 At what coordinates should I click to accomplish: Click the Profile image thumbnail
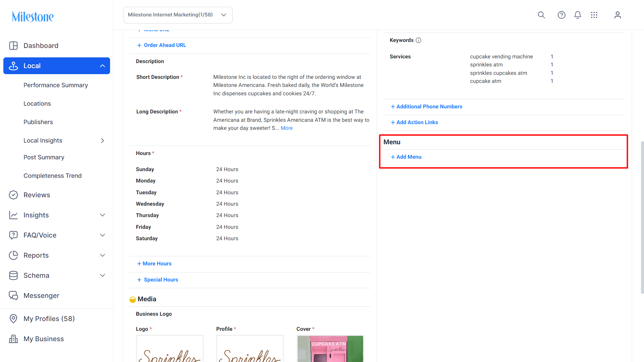click(250, 349)
